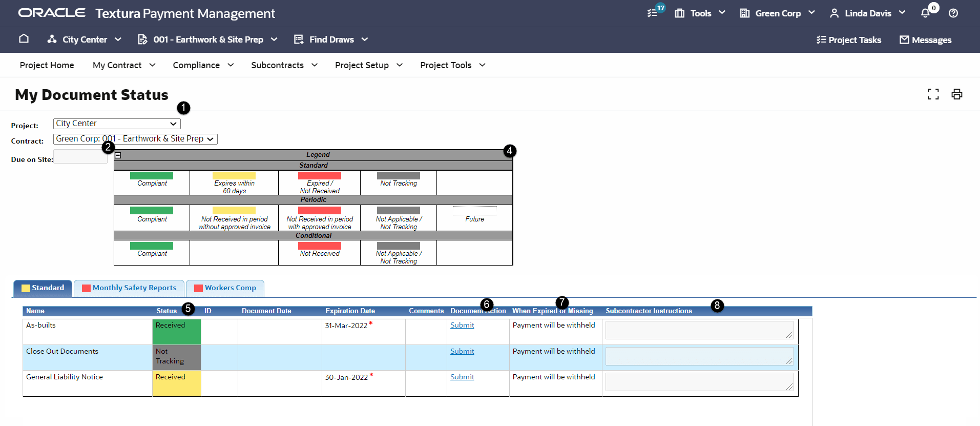Click the instructions box for General Liability Notice
Image resolution: width=980 pixels, height=426 pixels.
pyautogui.click(x=699, y=381)
